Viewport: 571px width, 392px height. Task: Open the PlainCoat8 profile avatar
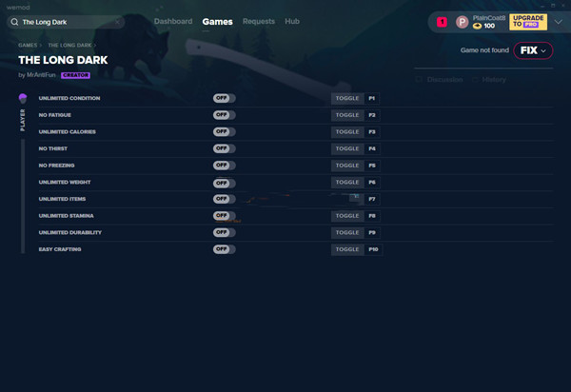(x=463, y=22)
